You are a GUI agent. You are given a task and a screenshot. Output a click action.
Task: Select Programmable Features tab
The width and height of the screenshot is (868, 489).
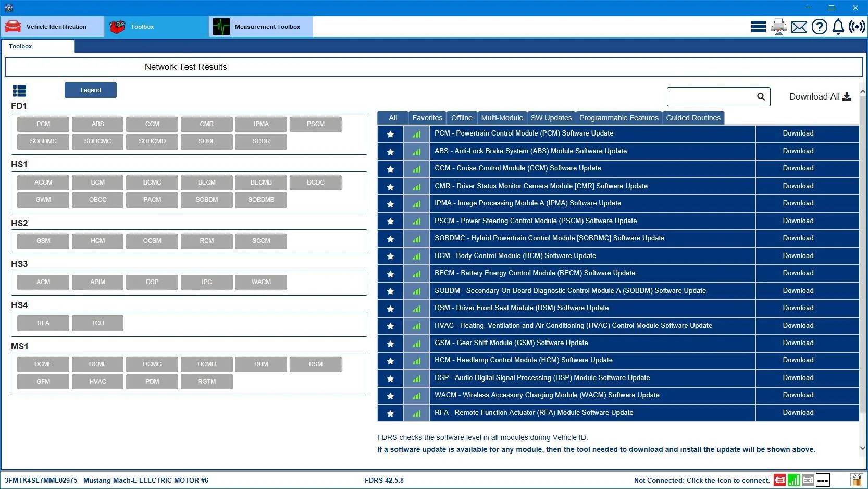619,118
